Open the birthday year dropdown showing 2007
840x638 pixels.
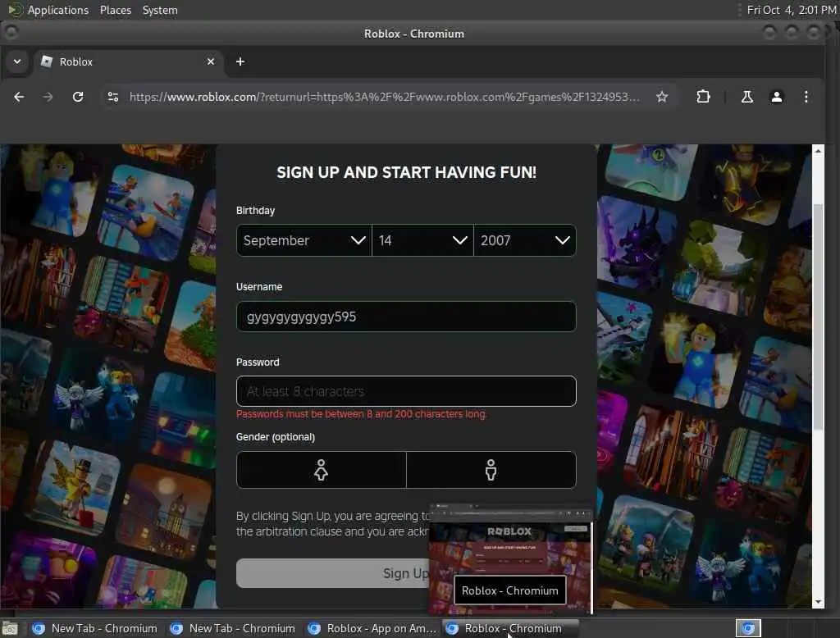coord(524,240)
